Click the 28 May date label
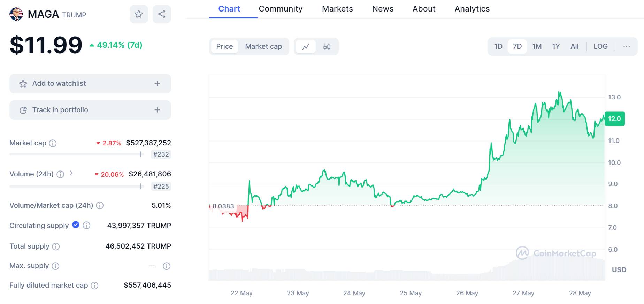Image resolution: width=644 pixels, height=304 pixels. 580,293
